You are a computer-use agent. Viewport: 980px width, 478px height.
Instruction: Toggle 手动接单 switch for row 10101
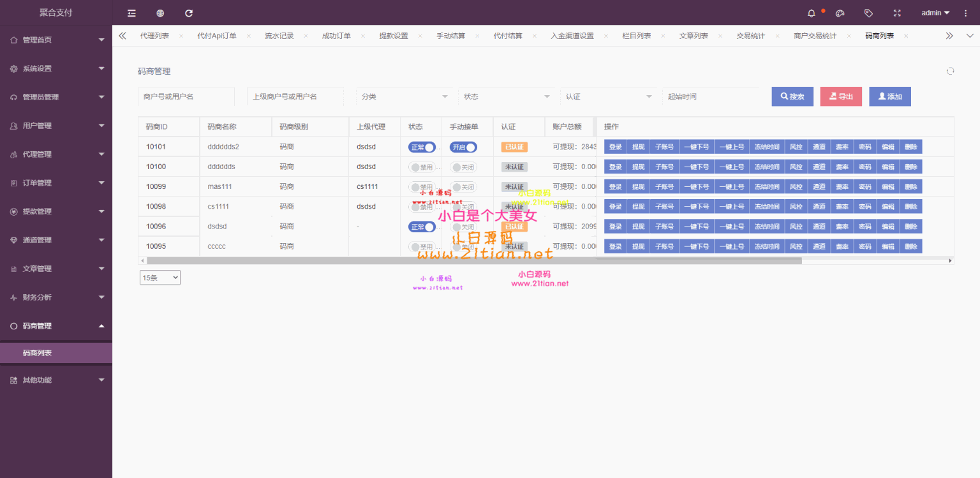click(x=463, y=147)
